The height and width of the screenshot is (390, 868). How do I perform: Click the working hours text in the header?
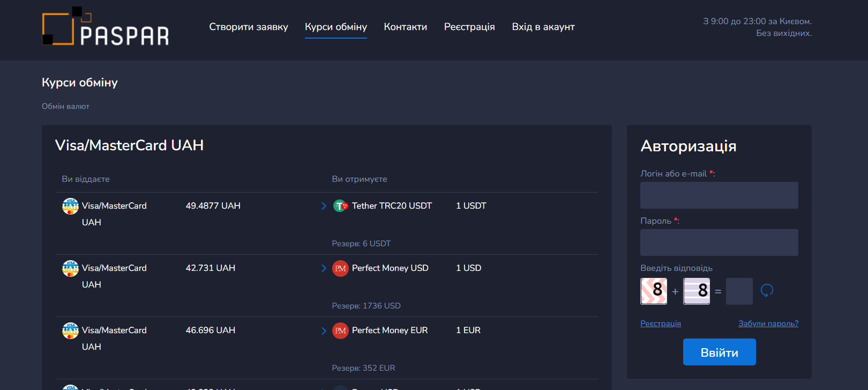[x=757, y=27]
